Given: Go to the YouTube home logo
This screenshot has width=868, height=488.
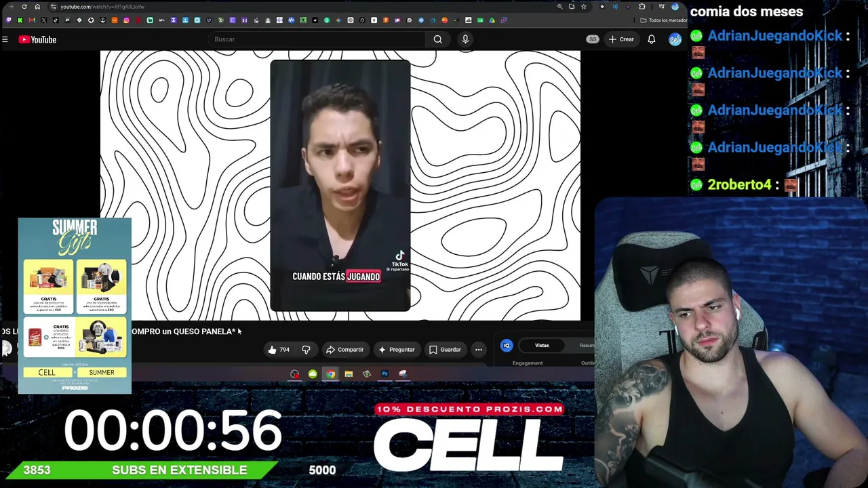Looking at the screenshot, I should pos(37,39).
